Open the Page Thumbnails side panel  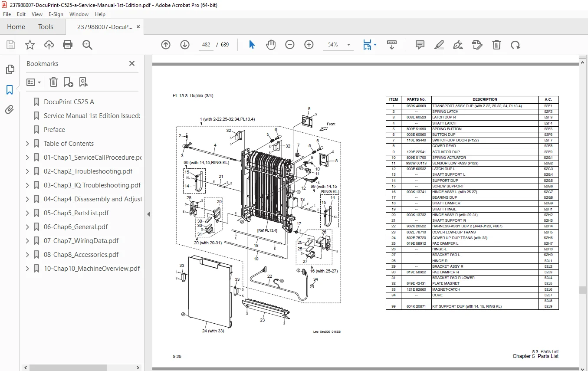pyautogui.click(x=10, y=69)
